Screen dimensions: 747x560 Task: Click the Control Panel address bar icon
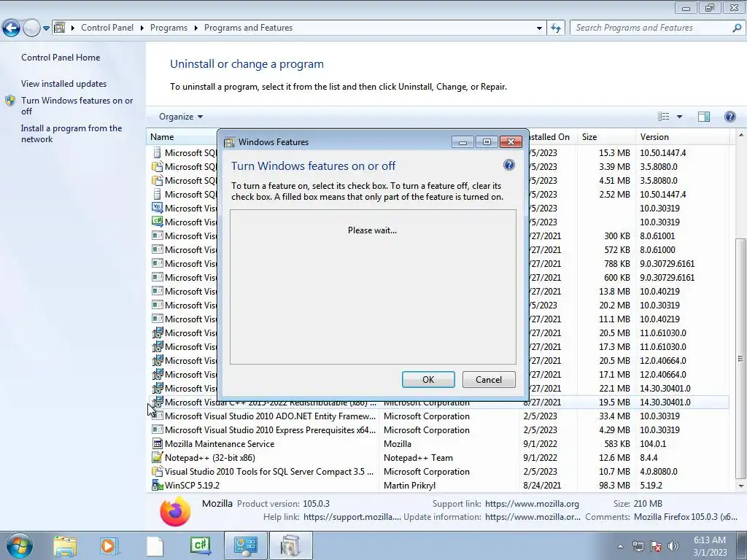click(60, 28)
